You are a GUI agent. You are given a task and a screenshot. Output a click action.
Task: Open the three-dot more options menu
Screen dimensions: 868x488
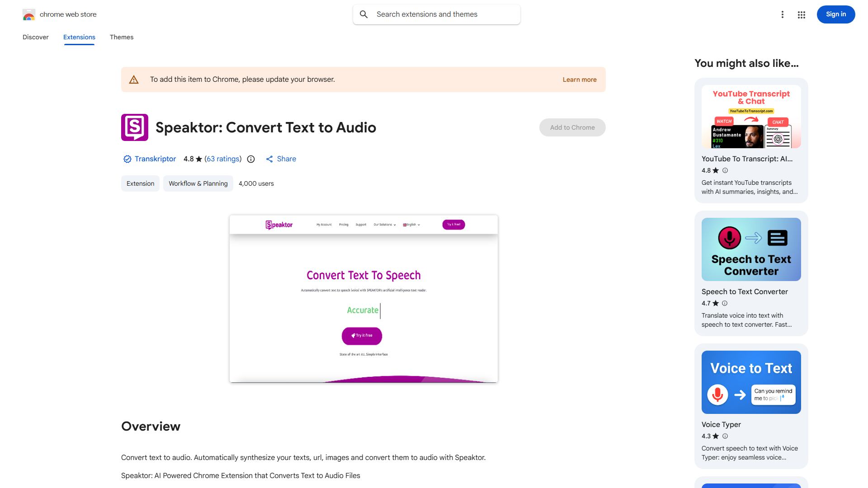[783, 14]
